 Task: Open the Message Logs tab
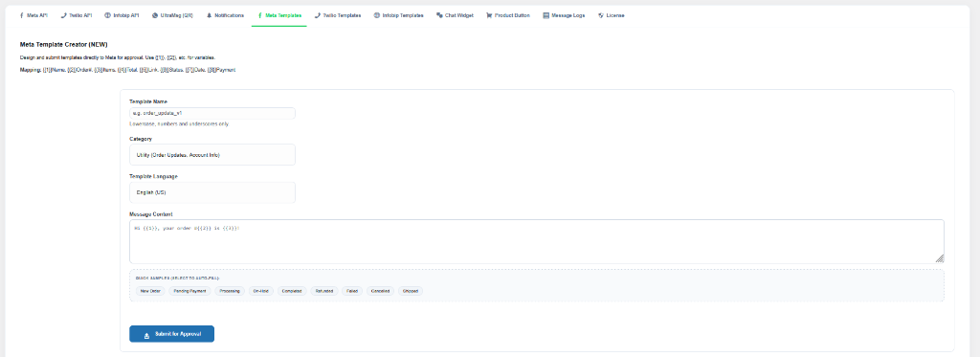click(x=564, y=15)
